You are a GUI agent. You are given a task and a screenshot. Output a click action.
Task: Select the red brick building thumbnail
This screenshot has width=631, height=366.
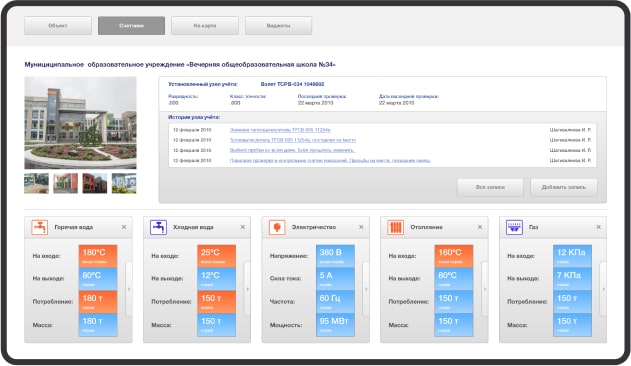pyautogui.click(x=95, y=183)
